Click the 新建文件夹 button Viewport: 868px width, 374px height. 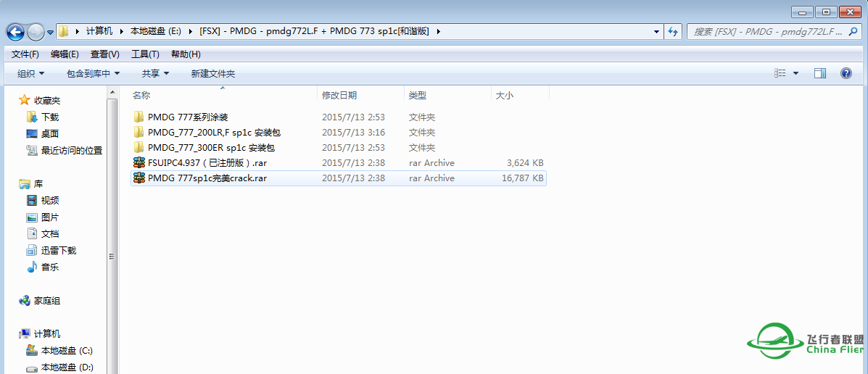[213, 73]
